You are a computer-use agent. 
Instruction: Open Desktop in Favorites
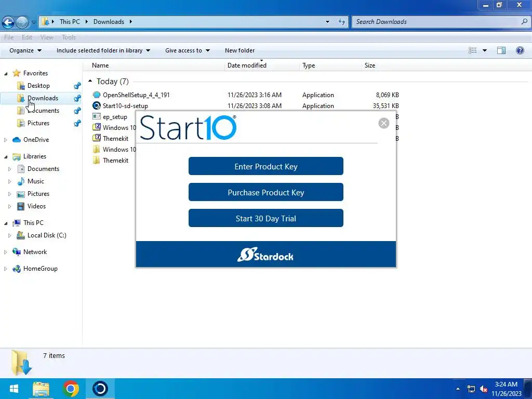[x=38, y=86]
